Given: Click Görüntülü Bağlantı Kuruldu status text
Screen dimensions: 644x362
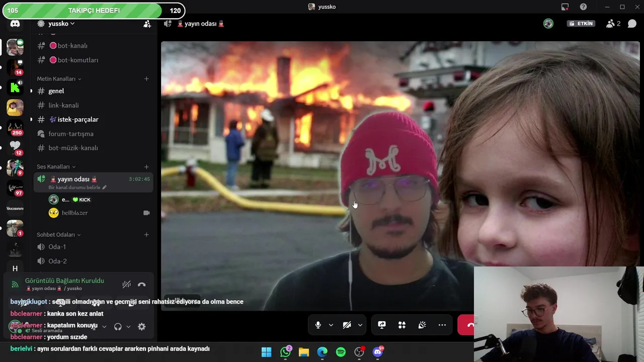Looking at the screenshot, I should (64, 281).
